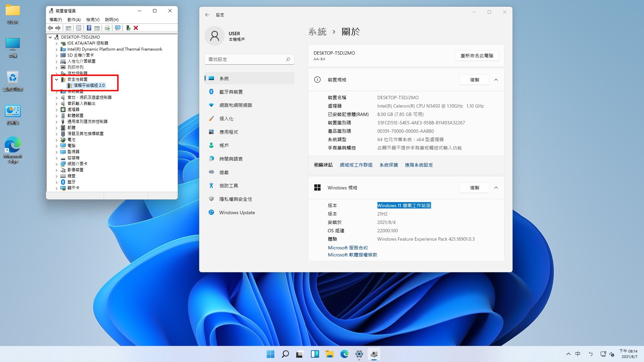Click the 重新命名此電腦 rename button

click(477, 56)
